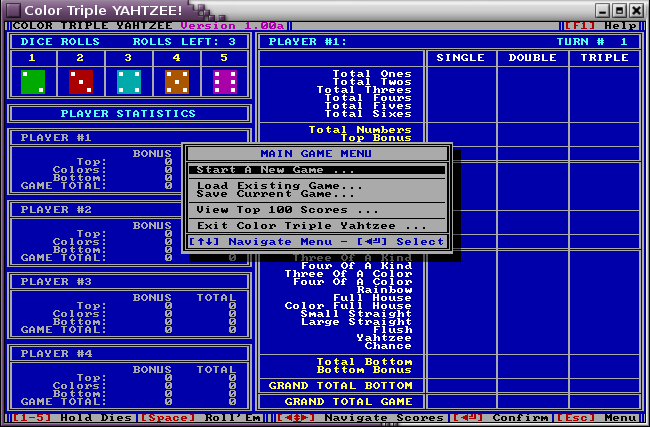Click GRAND TOTAL GAME label

coord(348,402)
